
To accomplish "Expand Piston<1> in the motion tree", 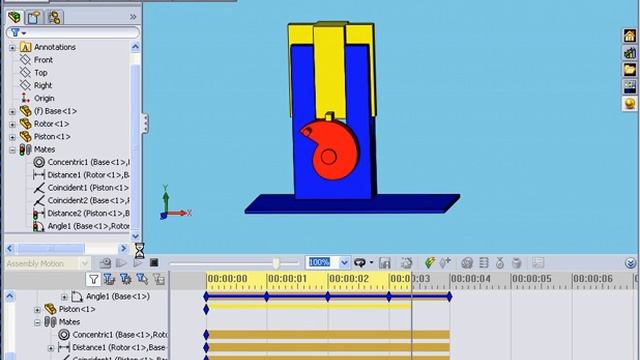I will (37, 310).
